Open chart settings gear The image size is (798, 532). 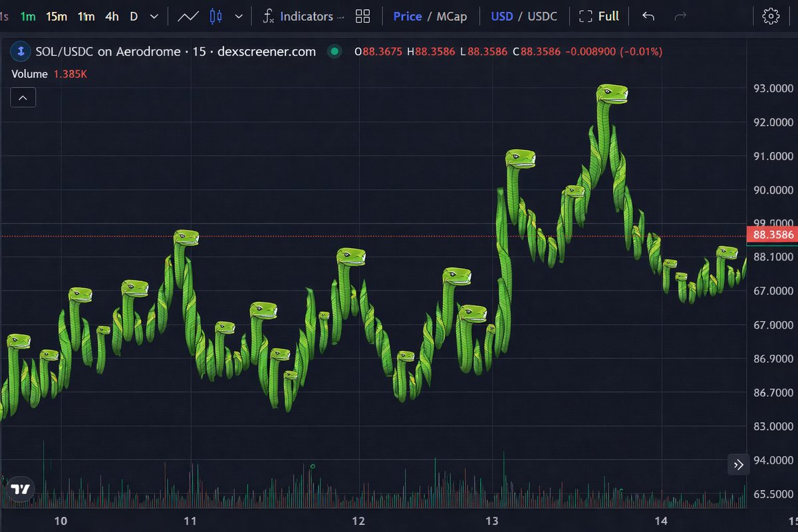pos(771,16)
